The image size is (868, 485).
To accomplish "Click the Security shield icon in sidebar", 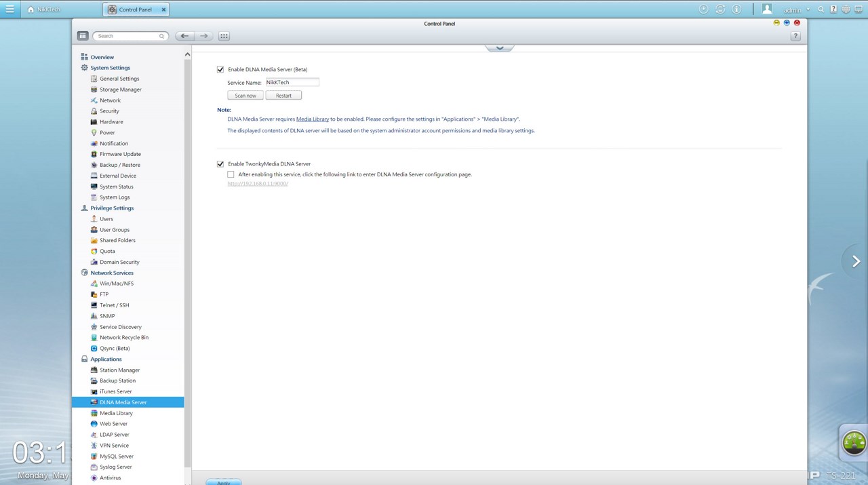I will 94,111.
